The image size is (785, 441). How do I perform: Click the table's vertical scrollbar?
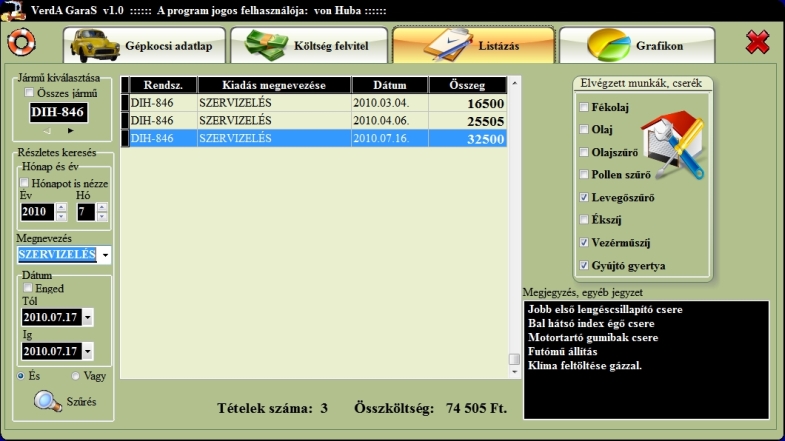pos(514,230)
